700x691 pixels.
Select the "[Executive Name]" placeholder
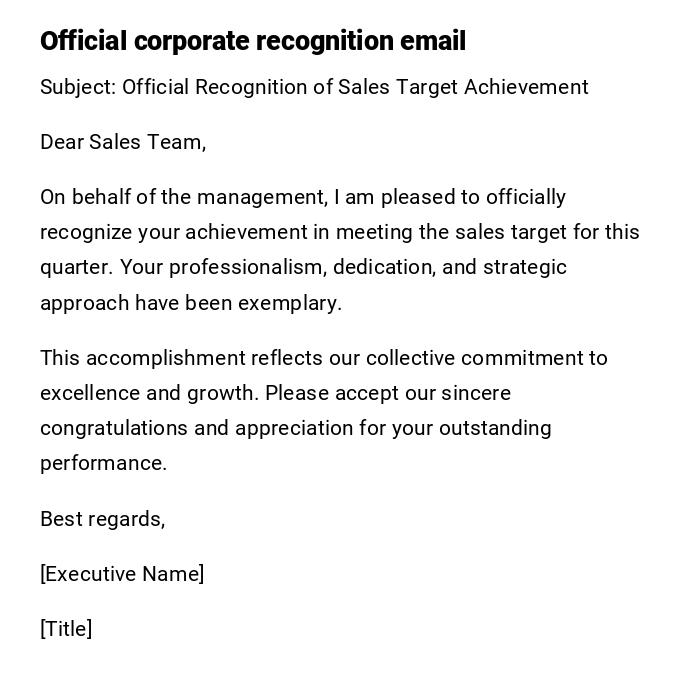coord(122,574)
